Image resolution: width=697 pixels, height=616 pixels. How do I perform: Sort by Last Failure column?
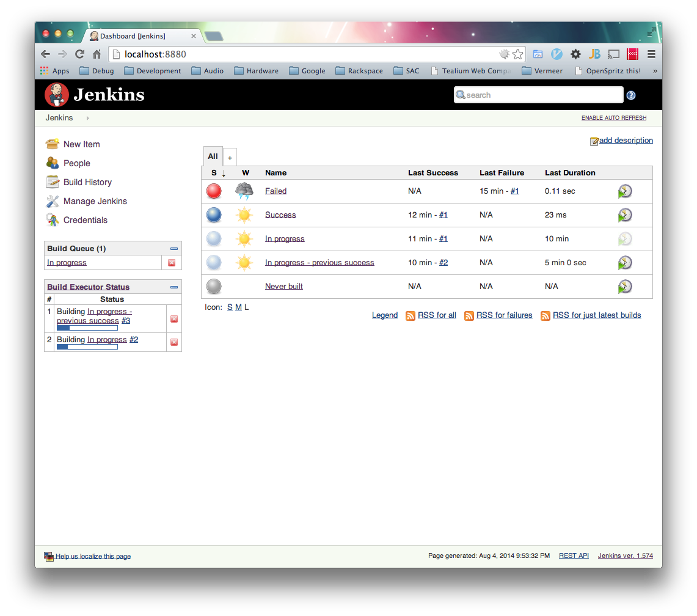[502, 172]
